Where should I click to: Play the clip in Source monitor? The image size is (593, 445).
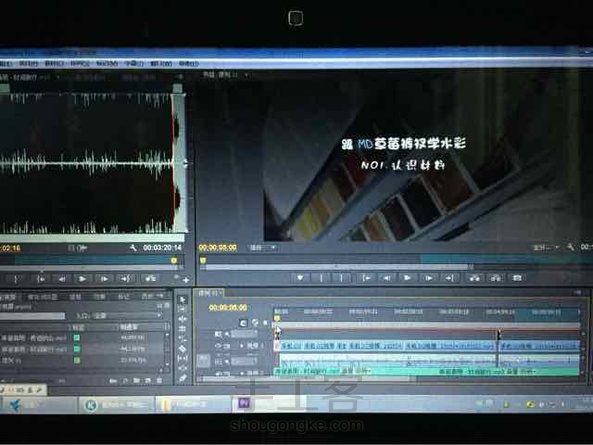82,279
